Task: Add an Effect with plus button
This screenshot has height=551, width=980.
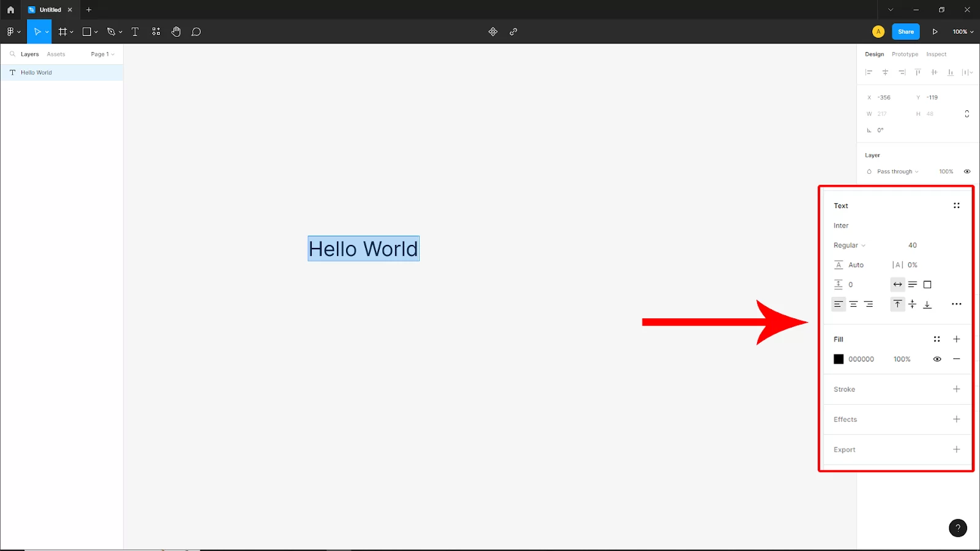Action: [957, 419]
